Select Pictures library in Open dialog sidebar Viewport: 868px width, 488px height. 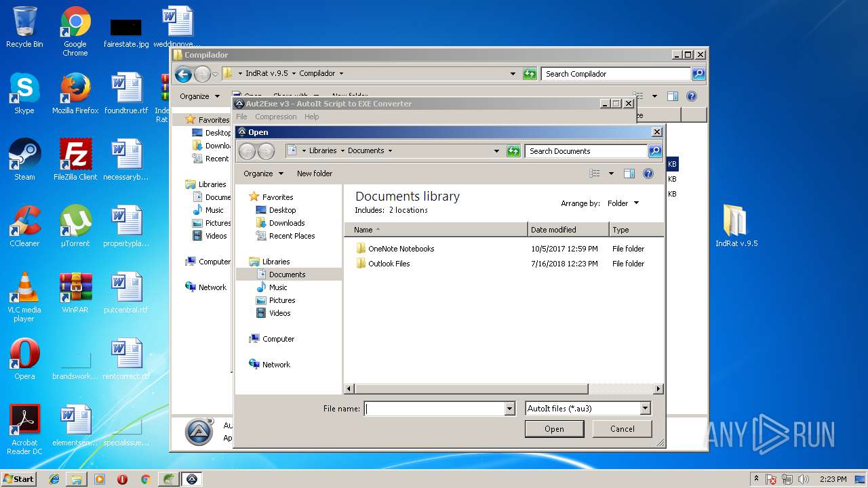click(x=282, y=300)
